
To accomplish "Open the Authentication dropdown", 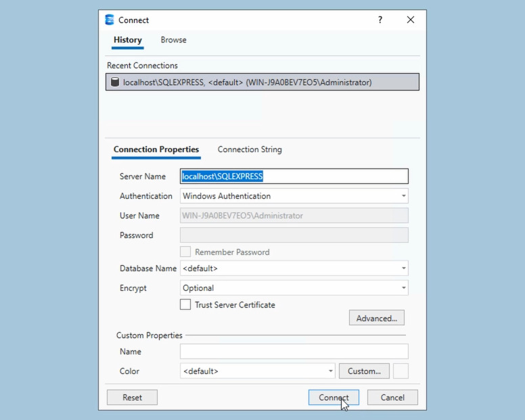I will point(294,195).
